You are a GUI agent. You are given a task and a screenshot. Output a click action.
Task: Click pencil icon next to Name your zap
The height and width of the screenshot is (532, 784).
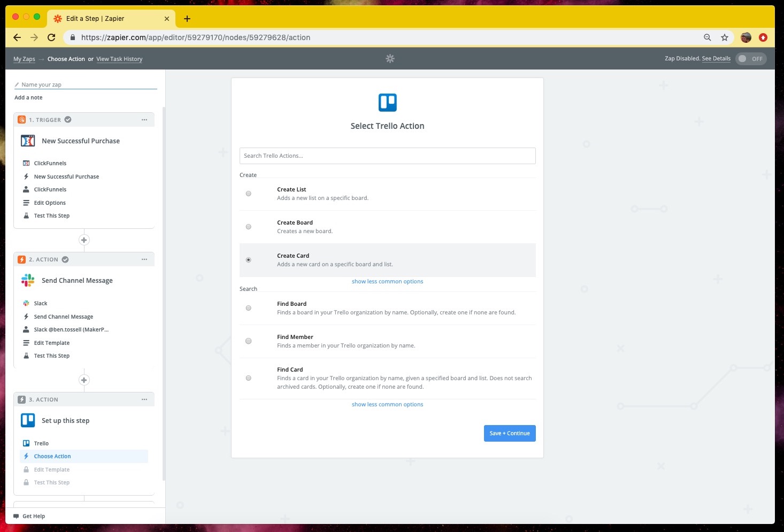pos(17,84)
